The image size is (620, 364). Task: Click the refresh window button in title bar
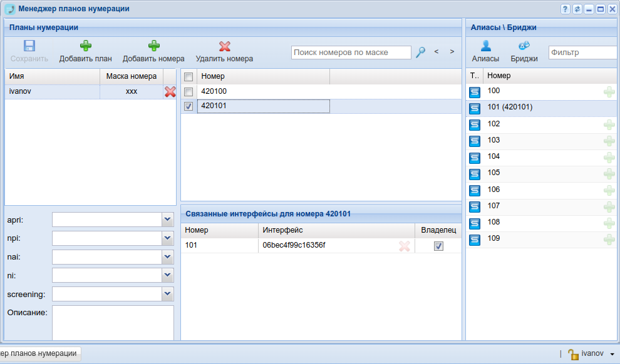pos(577,9)
